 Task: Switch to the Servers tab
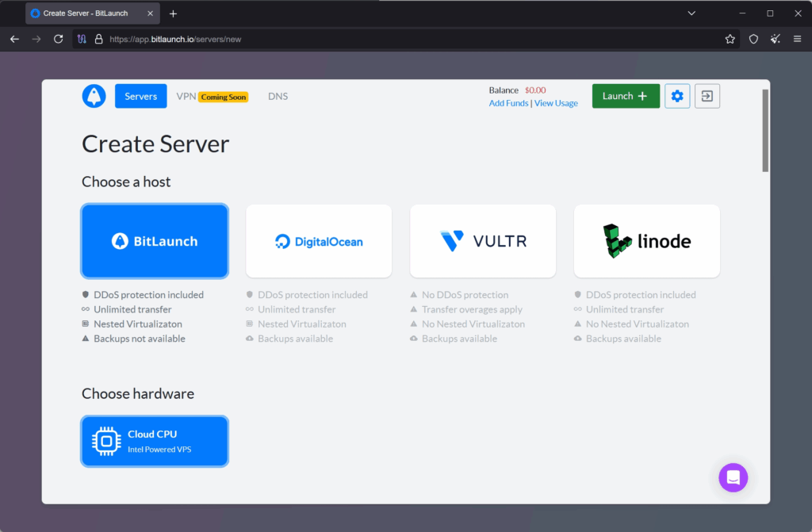click(141, 97)
